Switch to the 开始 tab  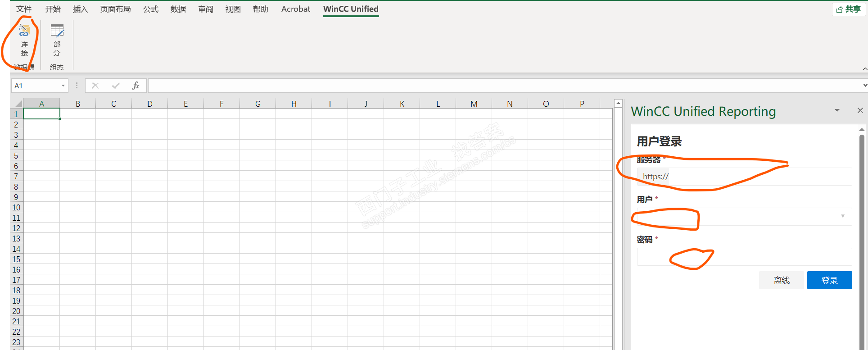point(53,9)
